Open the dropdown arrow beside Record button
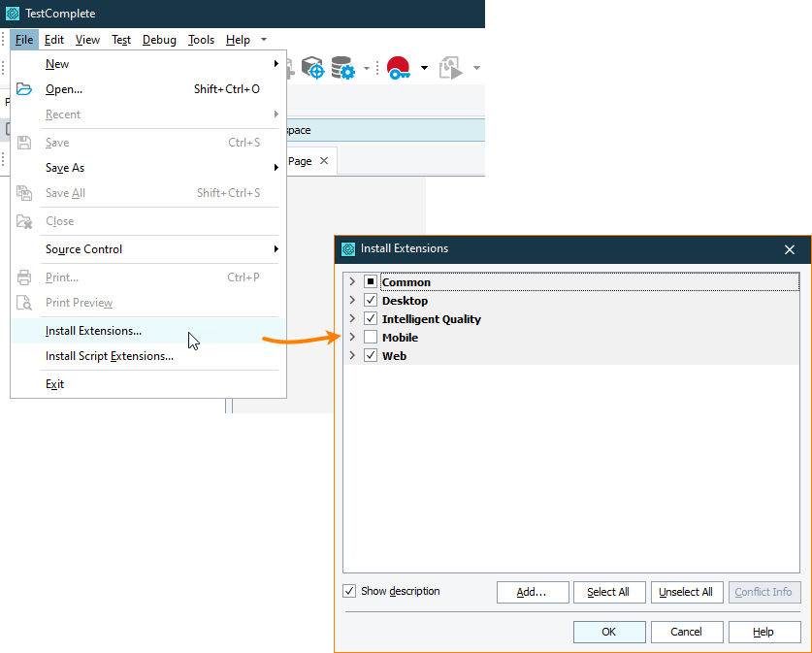 point(423,68)
